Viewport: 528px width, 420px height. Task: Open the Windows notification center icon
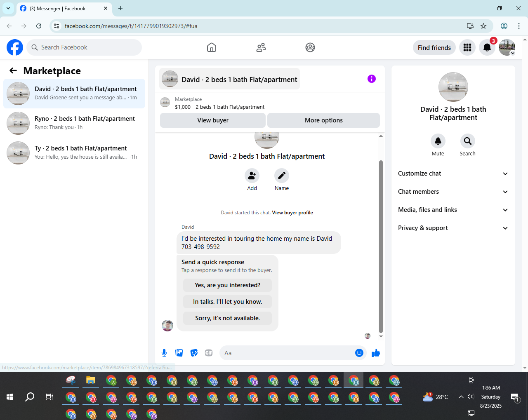pyautogui.click(x=515, y=397)
